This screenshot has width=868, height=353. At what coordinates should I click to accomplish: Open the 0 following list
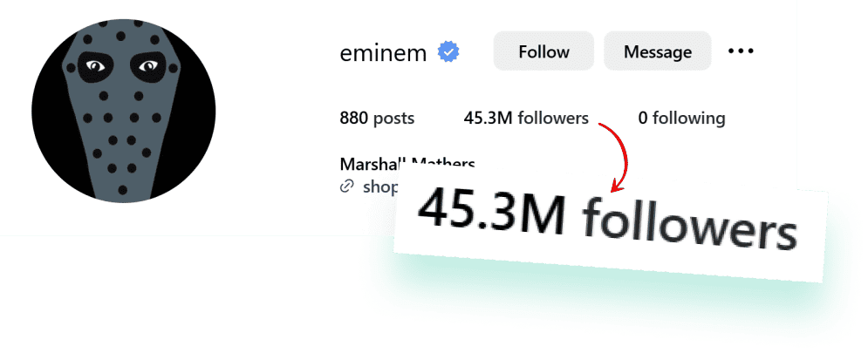(x=681, y=118)
